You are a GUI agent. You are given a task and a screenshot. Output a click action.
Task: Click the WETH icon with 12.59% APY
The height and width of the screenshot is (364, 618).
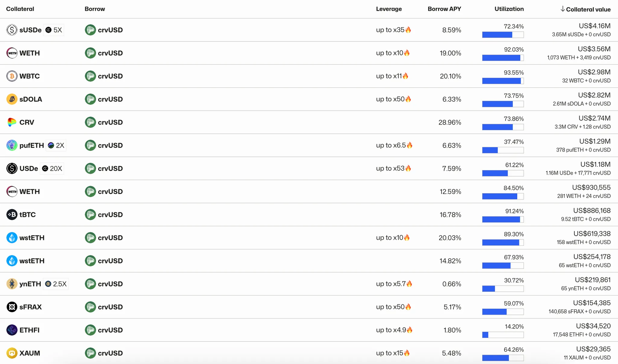12,191
